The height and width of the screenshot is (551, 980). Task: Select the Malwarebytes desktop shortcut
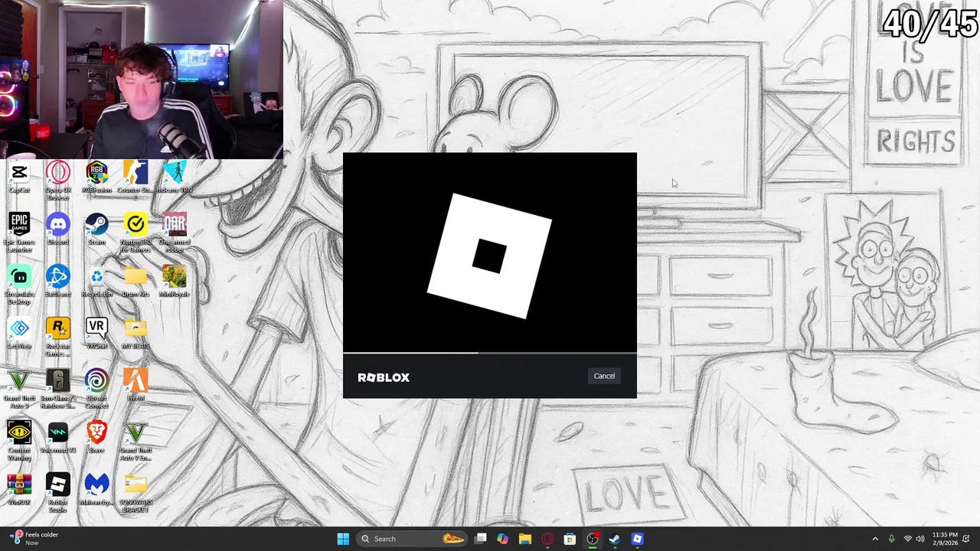(96, 491)
